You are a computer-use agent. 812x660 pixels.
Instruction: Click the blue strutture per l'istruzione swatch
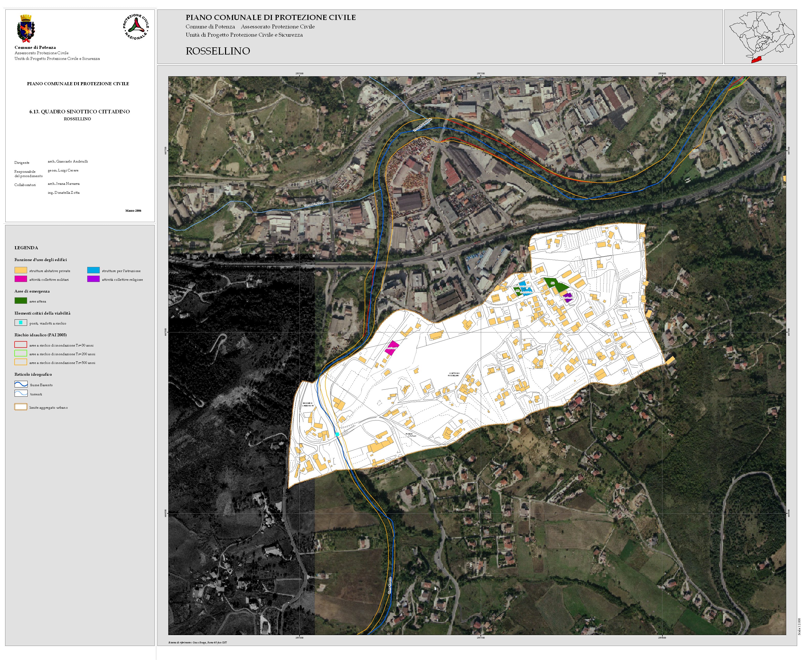(x=93, y=270)
